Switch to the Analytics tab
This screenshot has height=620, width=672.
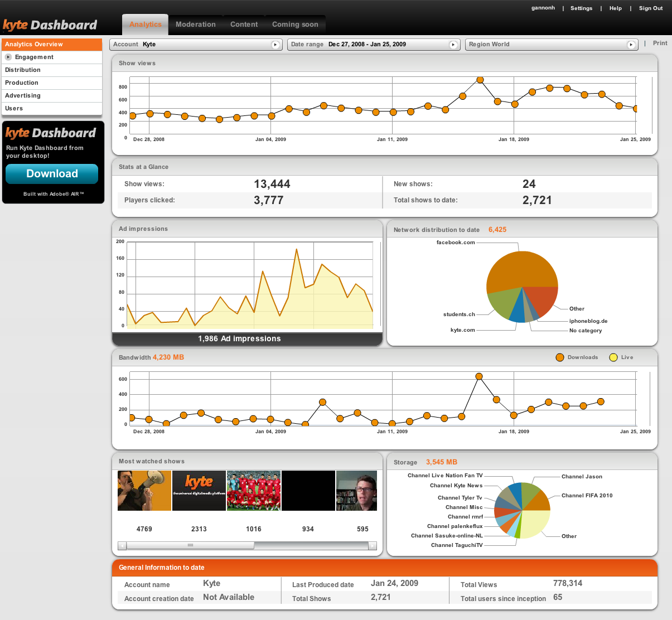tap(145, 25)
